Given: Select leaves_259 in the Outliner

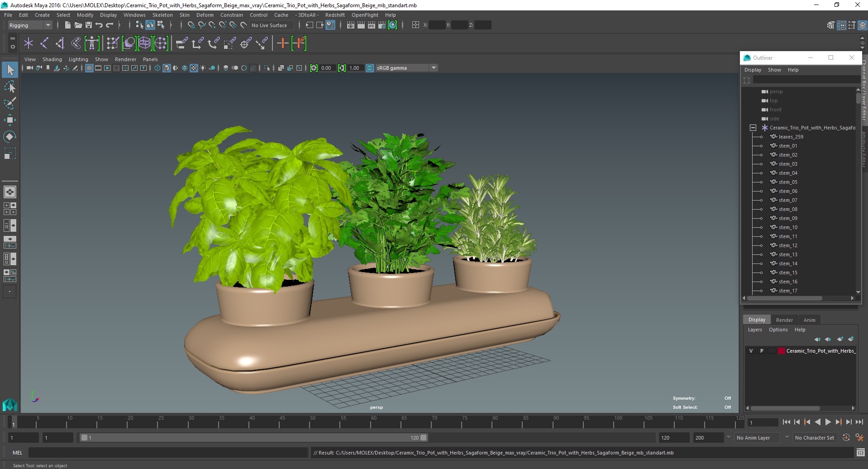Looking at the screenshot, I should coord(791,137).
